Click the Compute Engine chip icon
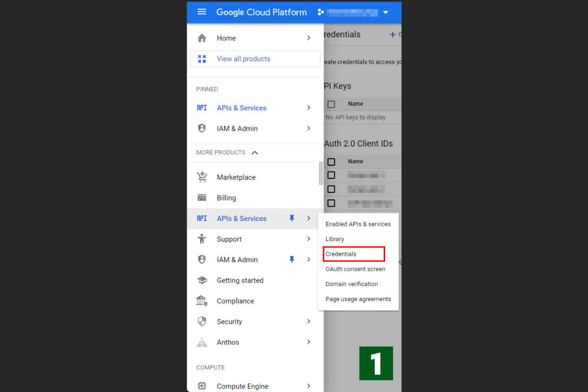588x392 pixels. [202, 386]
